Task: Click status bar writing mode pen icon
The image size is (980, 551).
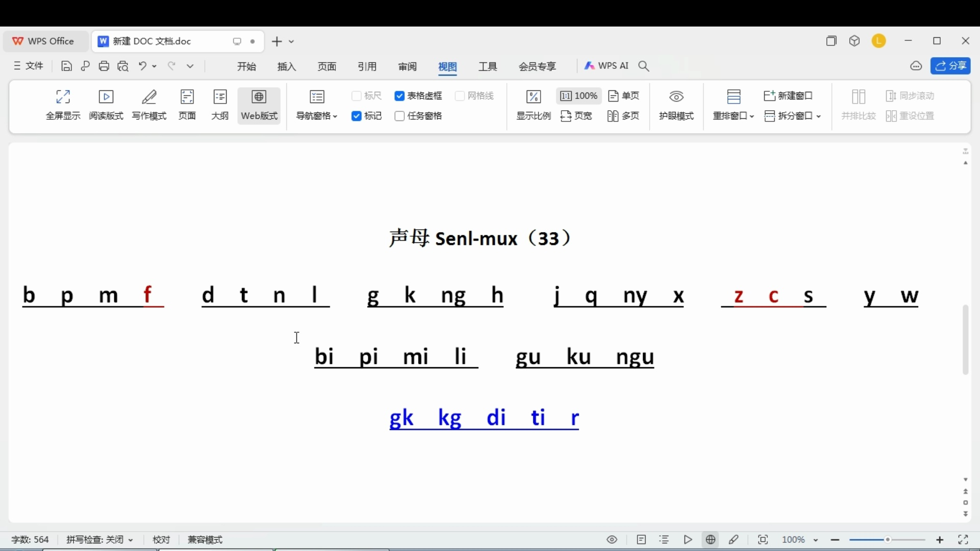Action: [x=734, y=540]
